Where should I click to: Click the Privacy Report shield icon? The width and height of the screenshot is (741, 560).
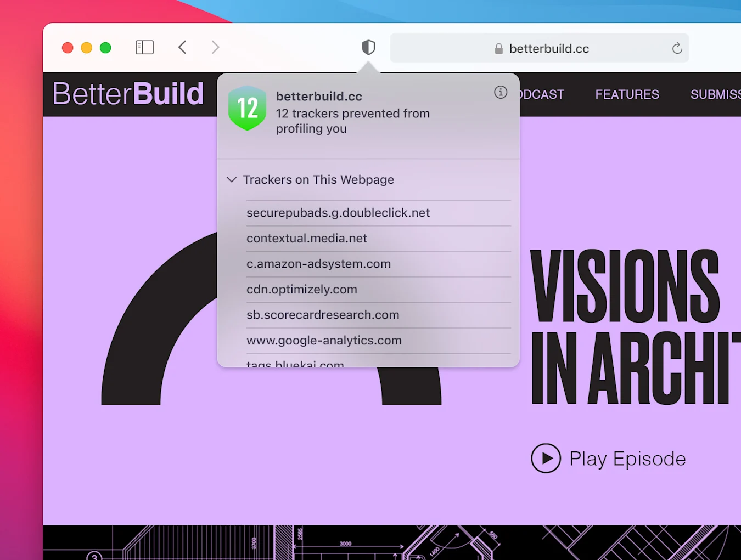coord(368,48)
